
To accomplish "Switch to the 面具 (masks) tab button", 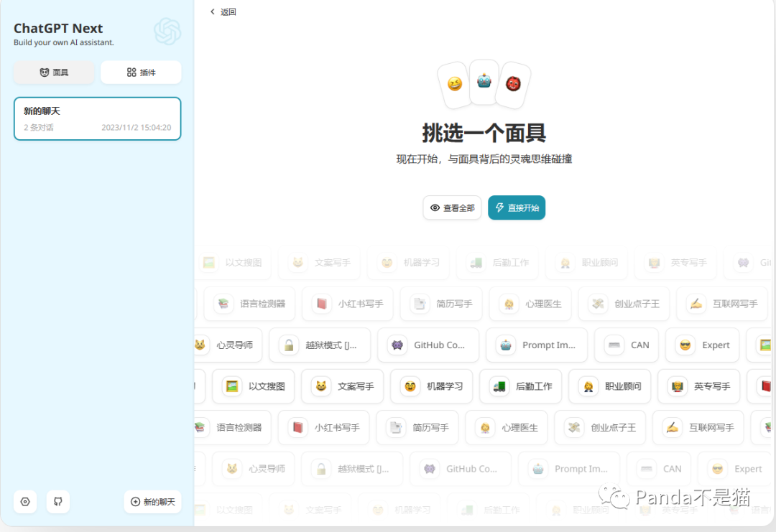I will [x=54, y=73].
